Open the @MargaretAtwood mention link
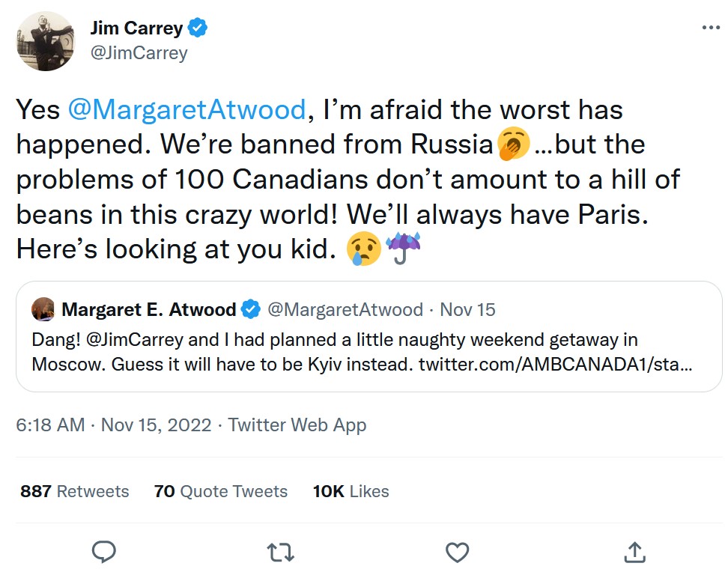 tap(187, 110)
